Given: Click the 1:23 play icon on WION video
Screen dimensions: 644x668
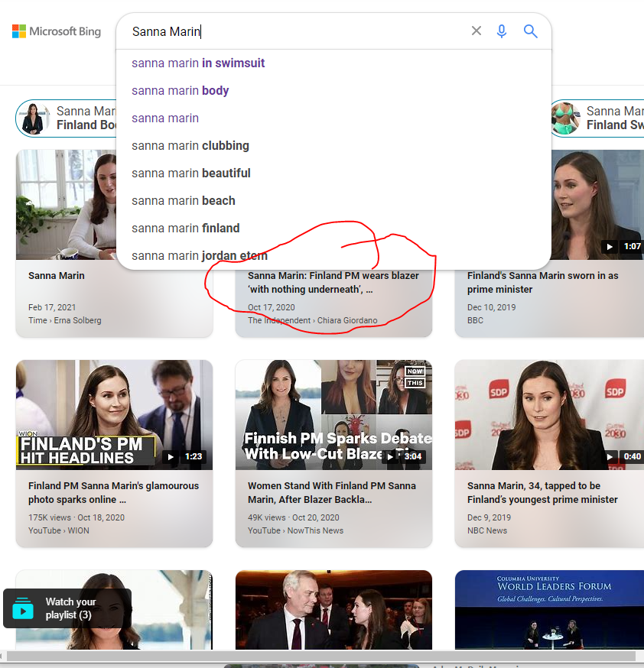Looking at the screenshot, I should [x=171, y=457].
